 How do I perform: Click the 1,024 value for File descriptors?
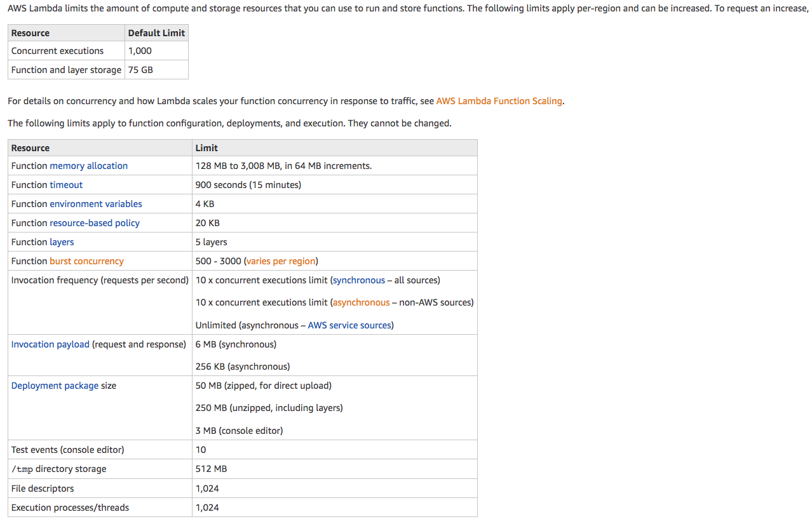tap(207, 489)
